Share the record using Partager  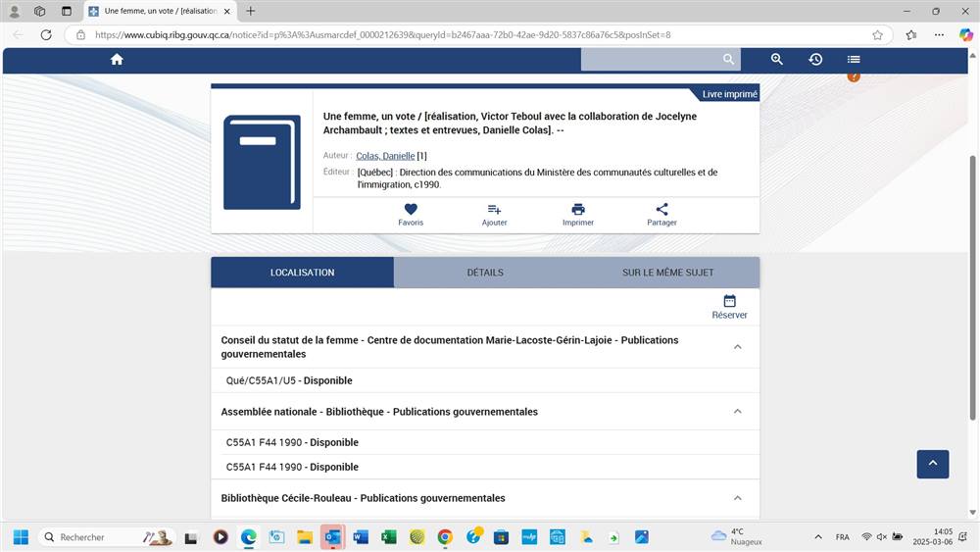(661, 214)
